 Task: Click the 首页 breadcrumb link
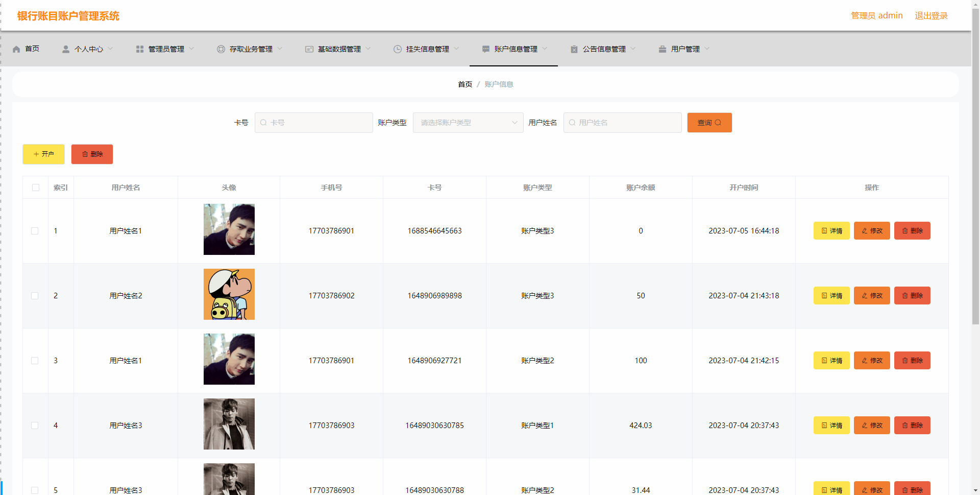pyautogui.click(x=465, y=84)
